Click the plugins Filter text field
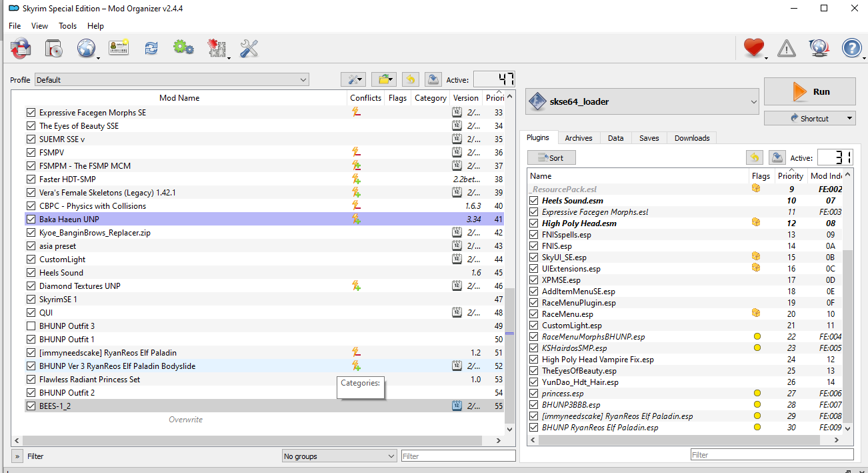The height and width of the screenshot is (473, 868). tap(771, 455)
